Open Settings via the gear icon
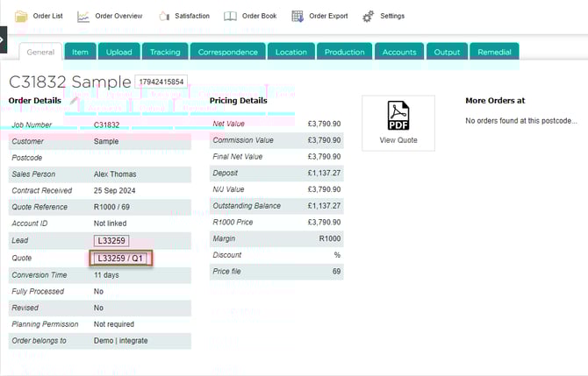This screenshot has height=376, width=588. click(369, 16)
